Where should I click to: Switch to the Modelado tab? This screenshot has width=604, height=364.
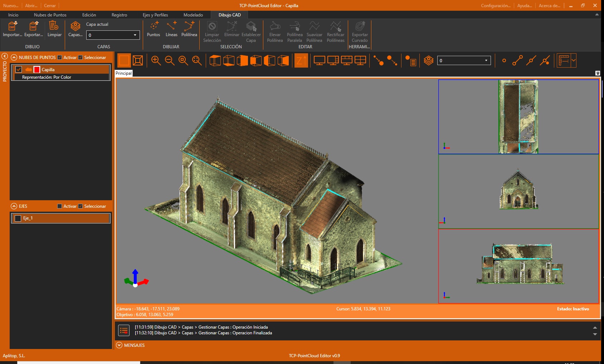point(193,15)
